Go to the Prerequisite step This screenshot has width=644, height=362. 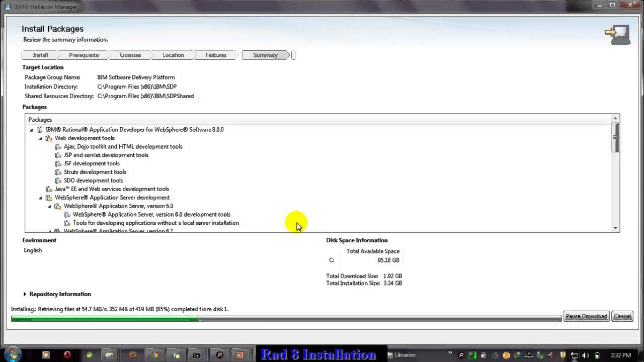[x=84, y=55]
